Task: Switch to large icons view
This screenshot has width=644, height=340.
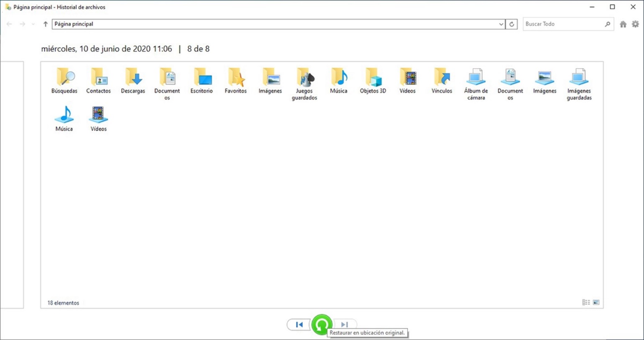Action: pos(596,302)
